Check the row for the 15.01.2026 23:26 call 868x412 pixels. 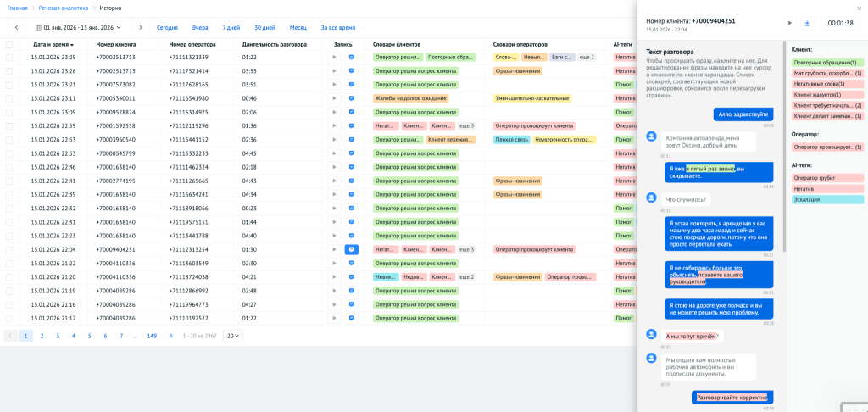9,71
